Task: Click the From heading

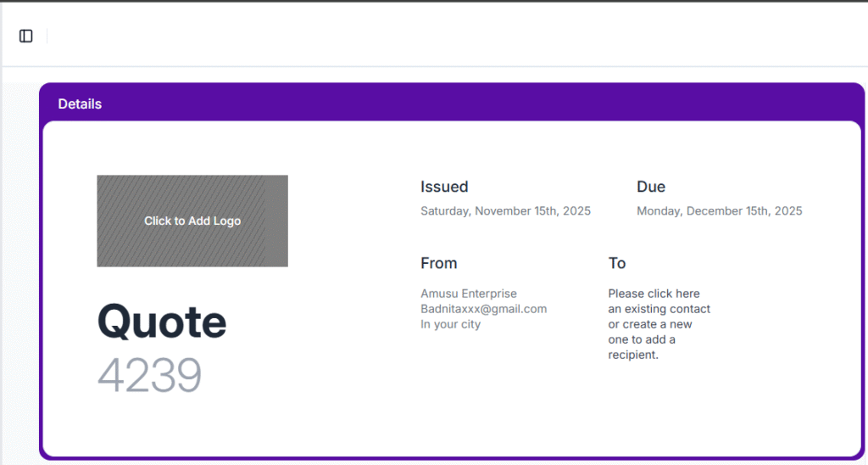Action: pos(438,263)
